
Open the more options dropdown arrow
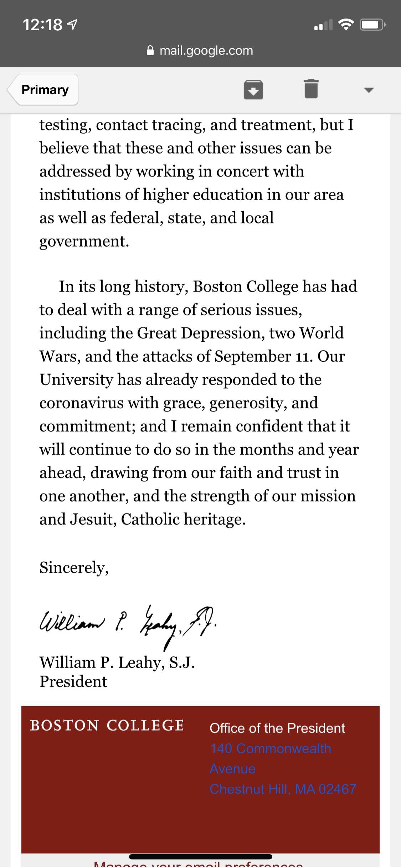(x=369, y=90)
